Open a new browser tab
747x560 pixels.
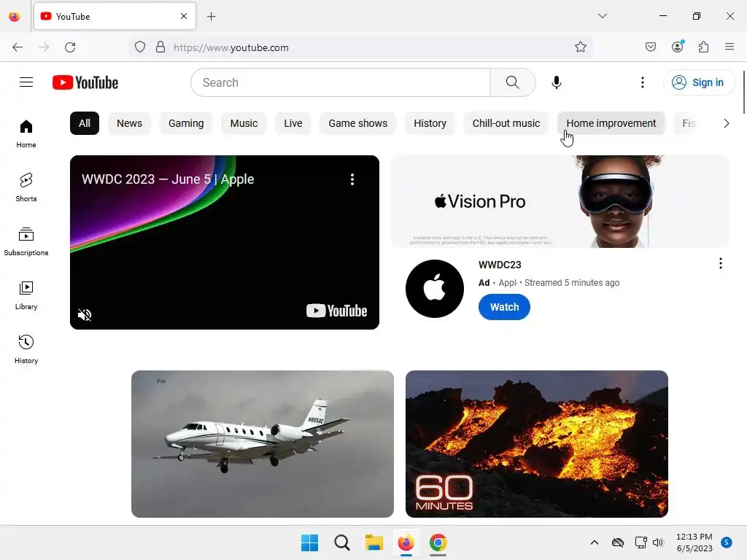coord(211,17)
